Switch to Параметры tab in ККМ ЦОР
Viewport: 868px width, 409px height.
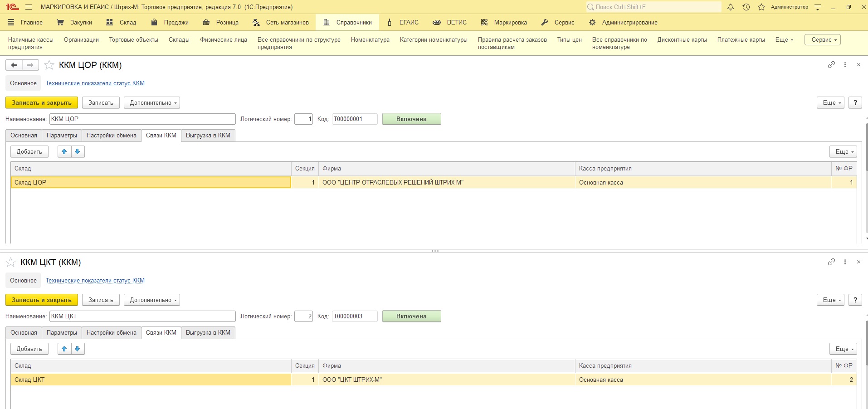(62, 136)
